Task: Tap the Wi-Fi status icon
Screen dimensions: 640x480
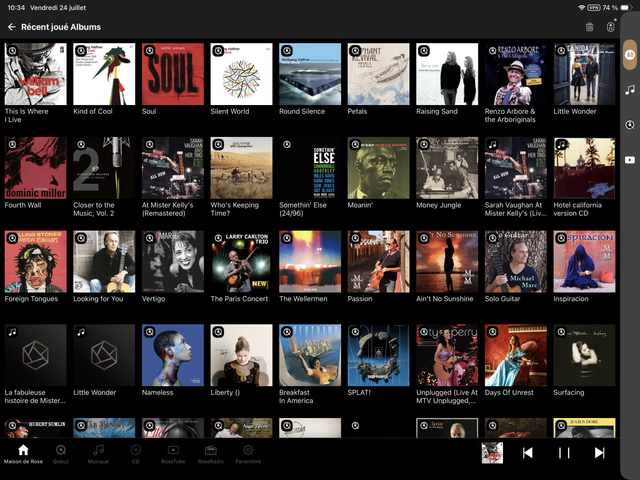Action: coord(582,8)
